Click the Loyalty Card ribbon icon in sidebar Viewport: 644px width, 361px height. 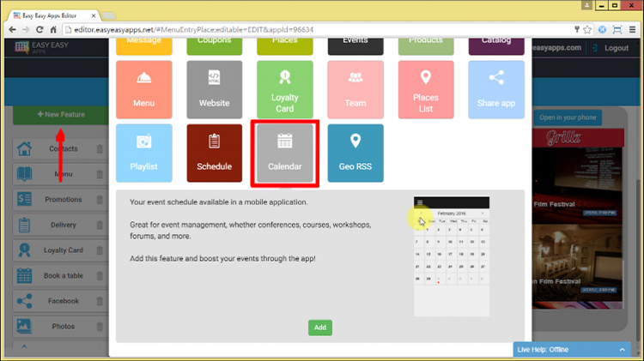[x=24, y=250]
